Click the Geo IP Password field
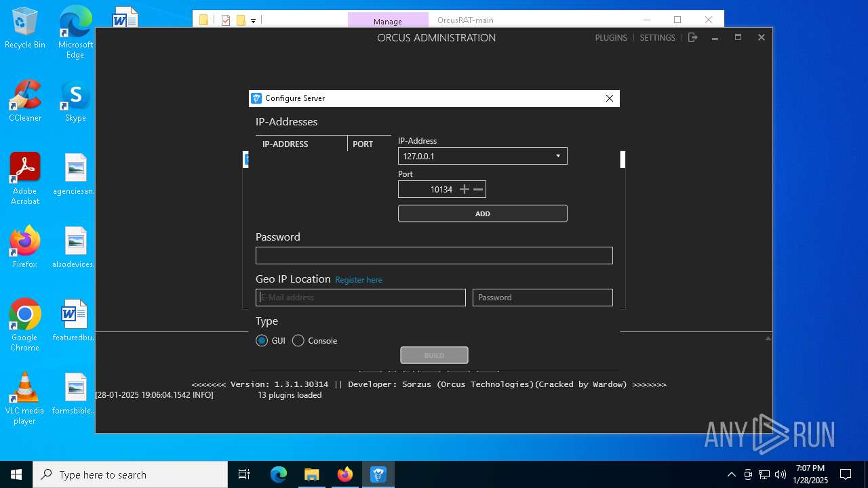Screen dimensions: 868x488 click(542, 298)
